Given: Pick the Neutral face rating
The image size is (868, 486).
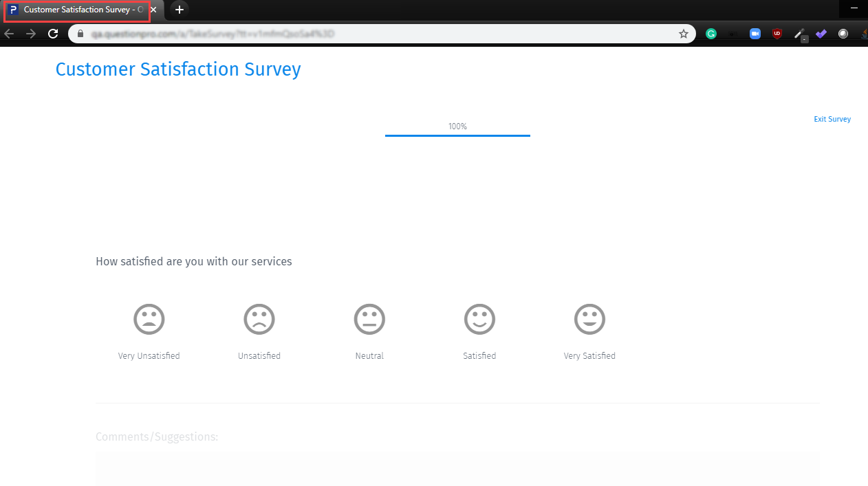Looking at the screenshot, I should [369, 319].
